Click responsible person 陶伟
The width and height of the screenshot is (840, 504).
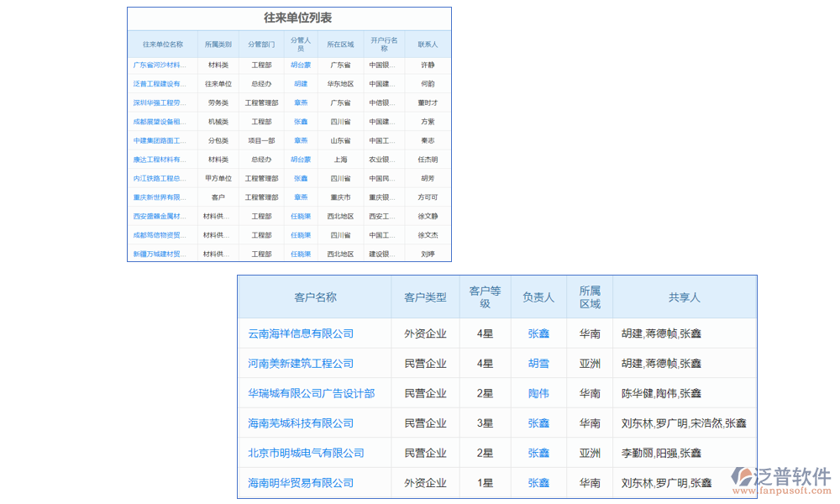[538, 393]
